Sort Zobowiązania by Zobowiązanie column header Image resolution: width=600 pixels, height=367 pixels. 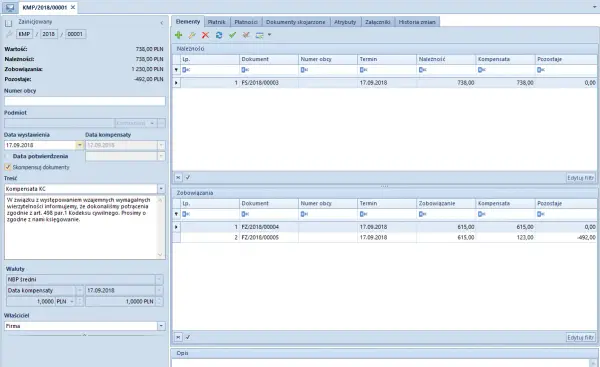click(x=446, y=204)
